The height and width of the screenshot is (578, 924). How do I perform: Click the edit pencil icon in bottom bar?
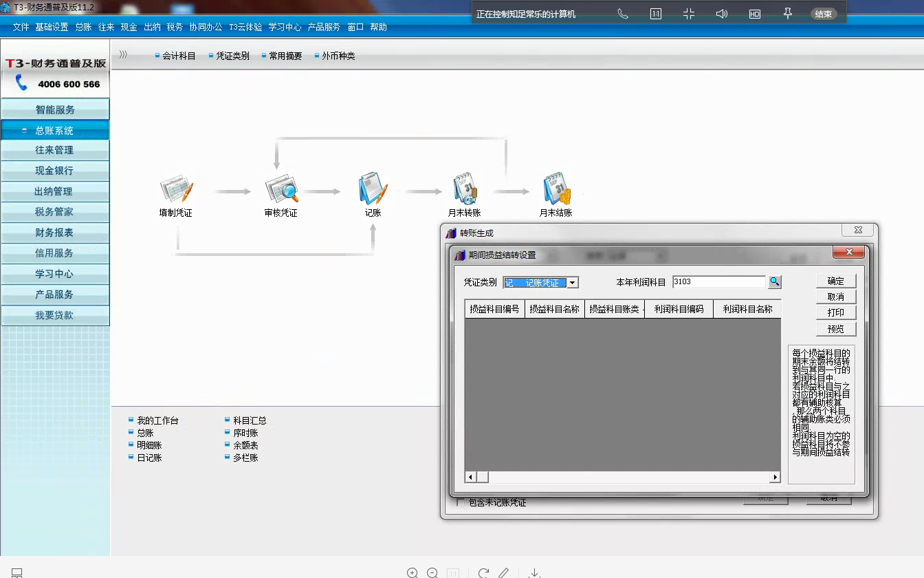(x=504, y=572)
